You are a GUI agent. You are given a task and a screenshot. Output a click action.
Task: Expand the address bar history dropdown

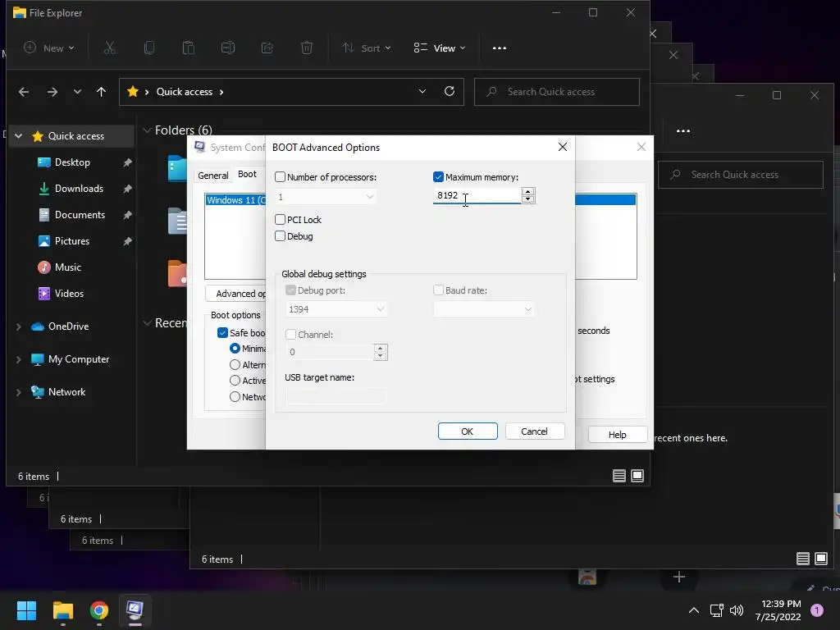[422, 91]
